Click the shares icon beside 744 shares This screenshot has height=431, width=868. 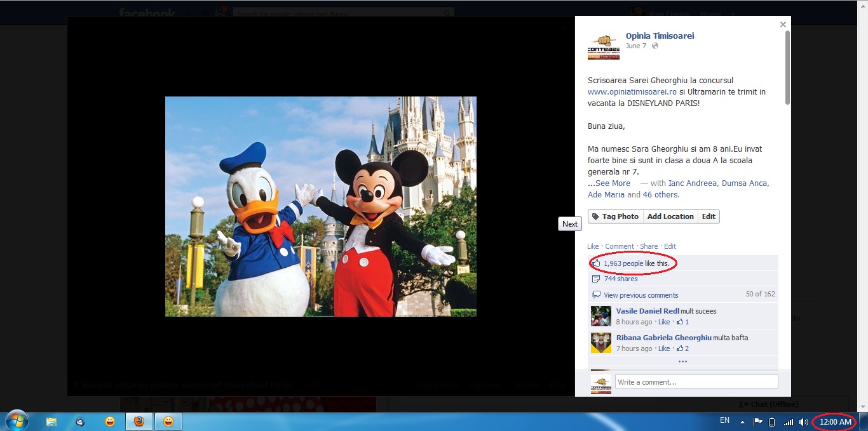click(x=595, y=279)
